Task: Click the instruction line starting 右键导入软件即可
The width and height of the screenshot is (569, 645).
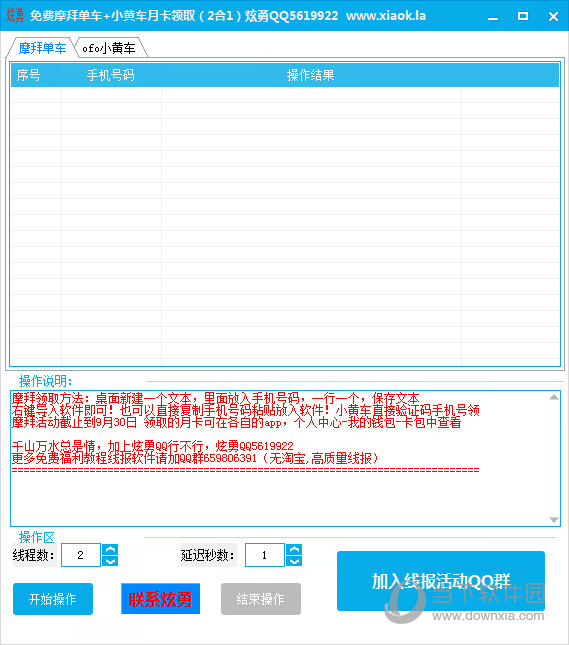Action: 246,411
